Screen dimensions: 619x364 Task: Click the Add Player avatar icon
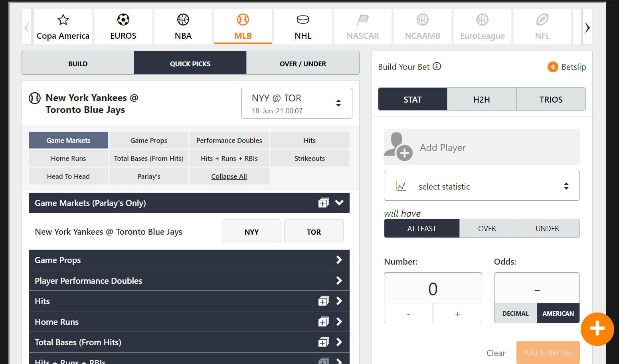point(398,147)
